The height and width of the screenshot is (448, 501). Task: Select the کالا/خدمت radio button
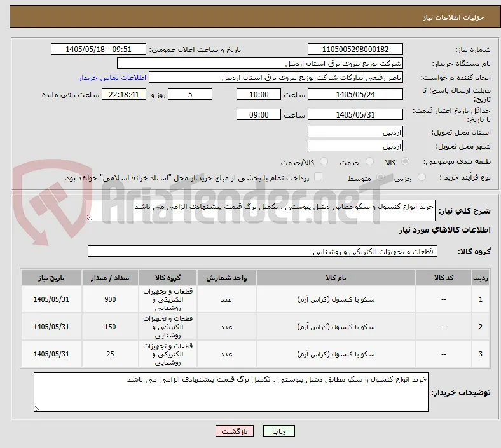pos(324,161)
